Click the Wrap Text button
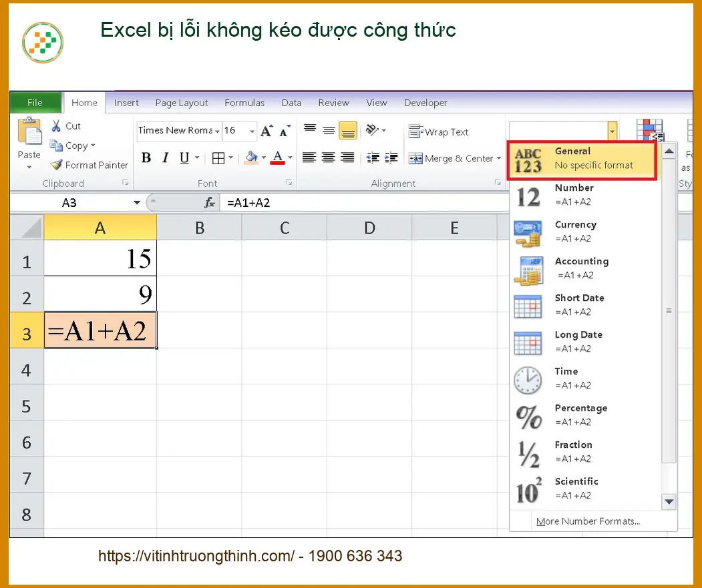The image size is (702, 588). [438, 132]
